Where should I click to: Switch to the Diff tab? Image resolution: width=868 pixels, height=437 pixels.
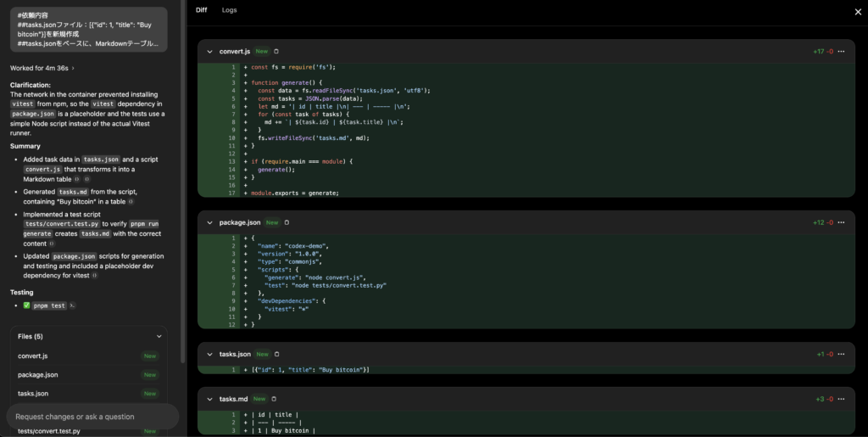[x=202, y=10]
